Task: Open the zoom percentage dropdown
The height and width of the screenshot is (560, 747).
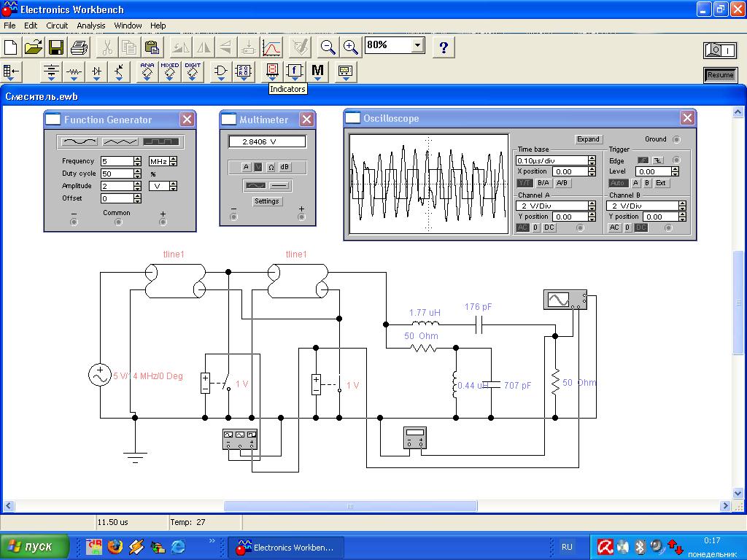Action: 417,45
